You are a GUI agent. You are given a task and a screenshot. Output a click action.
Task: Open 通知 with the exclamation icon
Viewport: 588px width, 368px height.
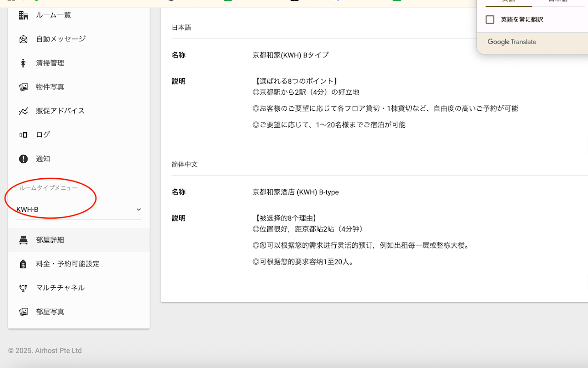[x=23, y=159]
